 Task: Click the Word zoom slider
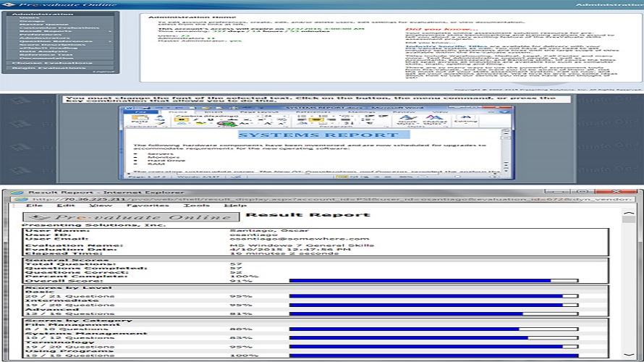458,177
